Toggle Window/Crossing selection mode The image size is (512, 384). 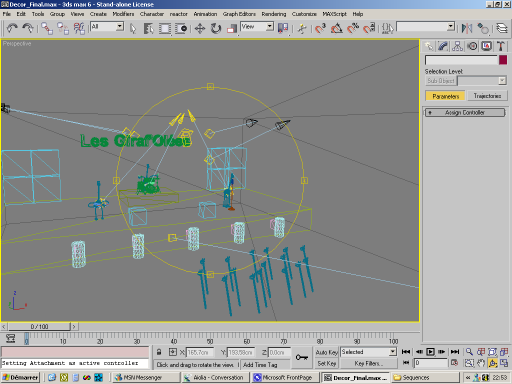[x=181, y=28]
